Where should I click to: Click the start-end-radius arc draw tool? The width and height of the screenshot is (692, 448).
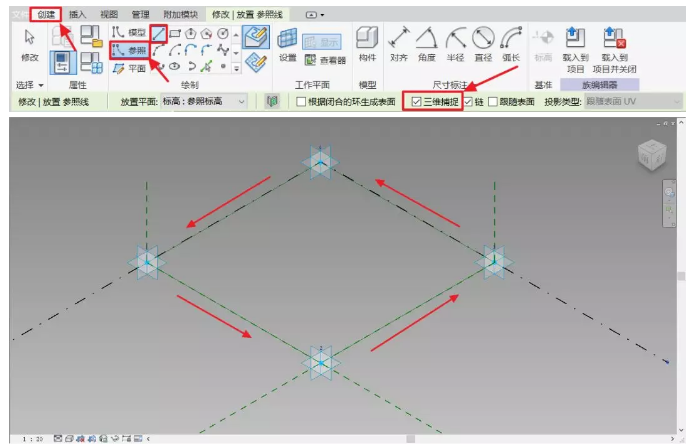point(159,50)
